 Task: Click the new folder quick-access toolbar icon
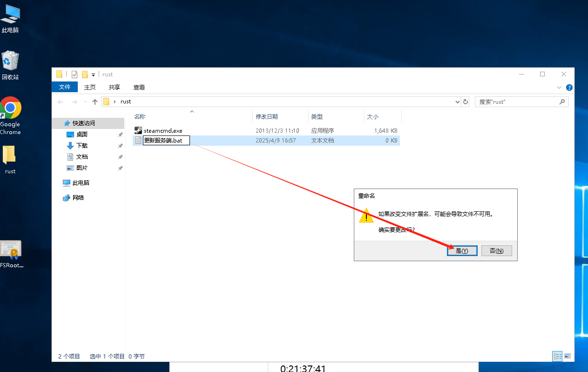(85, 74)
